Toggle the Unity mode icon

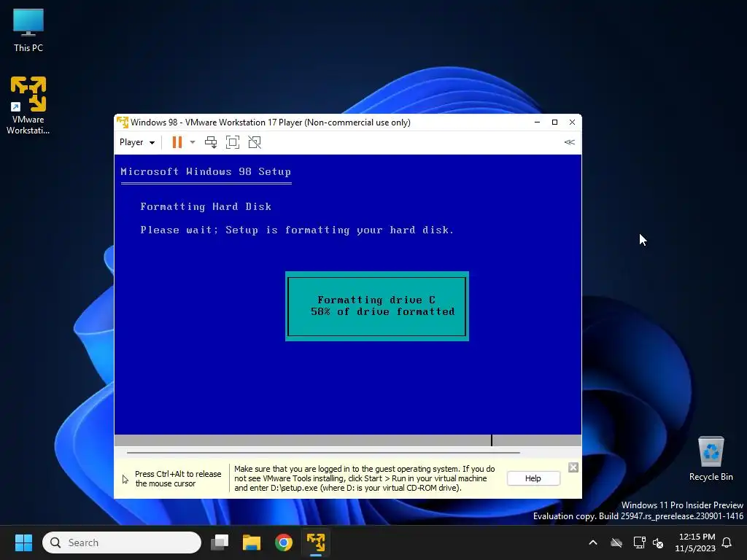(x=255, y=142)
